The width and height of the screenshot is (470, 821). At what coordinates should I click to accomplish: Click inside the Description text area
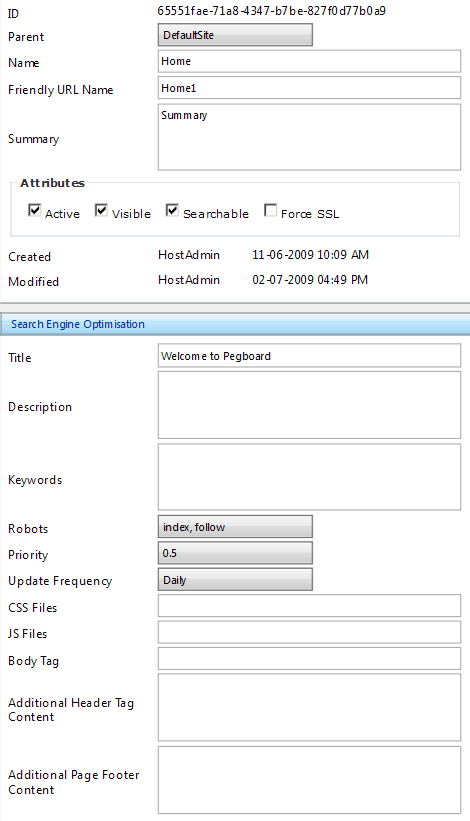[x=309, y=405]
